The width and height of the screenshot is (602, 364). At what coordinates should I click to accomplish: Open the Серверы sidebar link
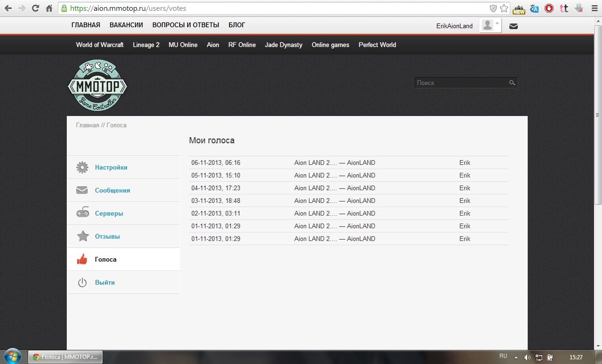pos(109,213)
